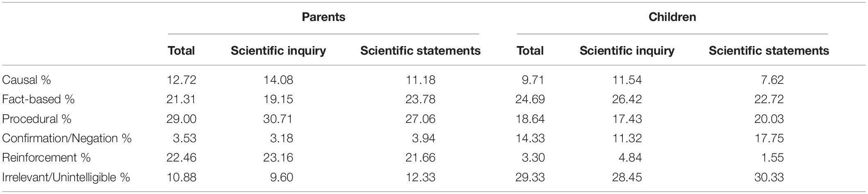Click the Parents group header

click(324, 17)
